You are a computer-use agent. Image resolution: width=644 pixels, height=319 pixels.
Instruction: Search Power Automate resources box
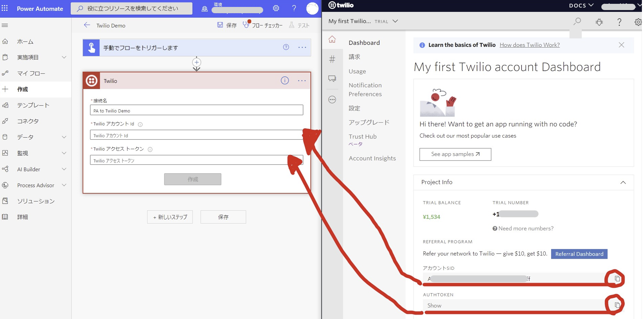point(131,8)
